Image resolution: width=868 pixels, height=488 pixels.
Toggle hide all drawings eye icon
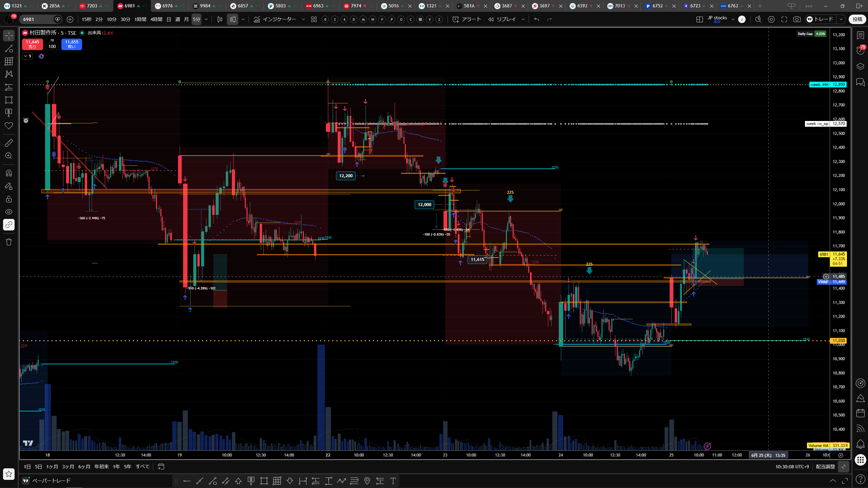point(9,212)
